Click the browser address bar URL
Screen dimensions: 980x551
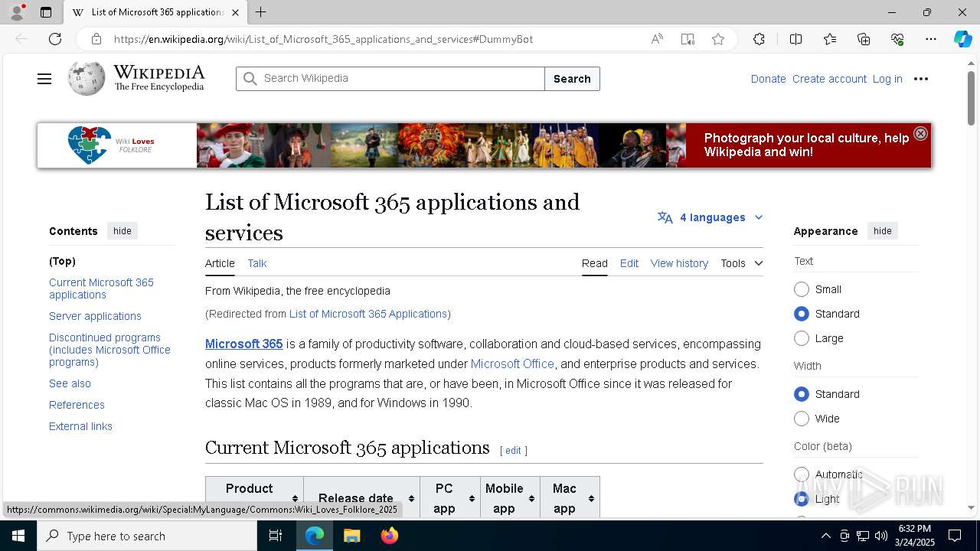323,39
